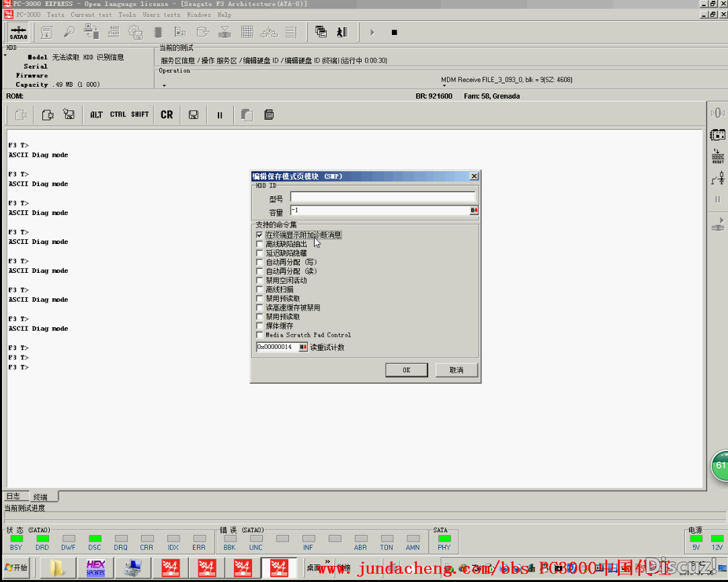Click the terminal pause icon

pos(219,115)
